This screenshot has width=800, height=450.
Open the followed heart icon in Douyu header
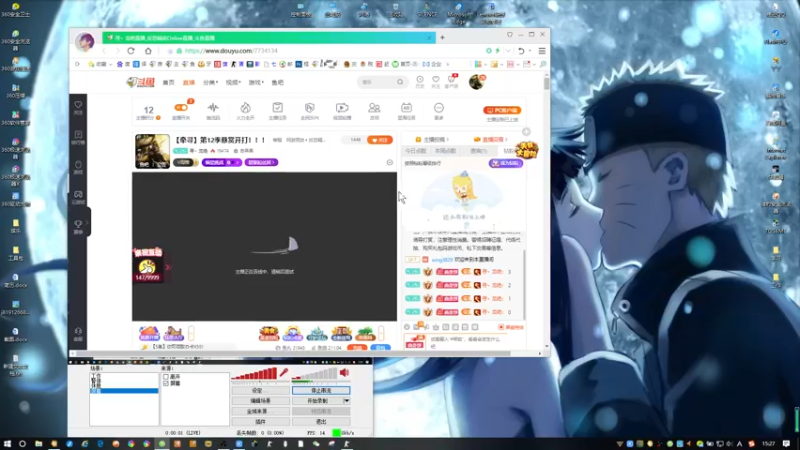click(436, 80)
